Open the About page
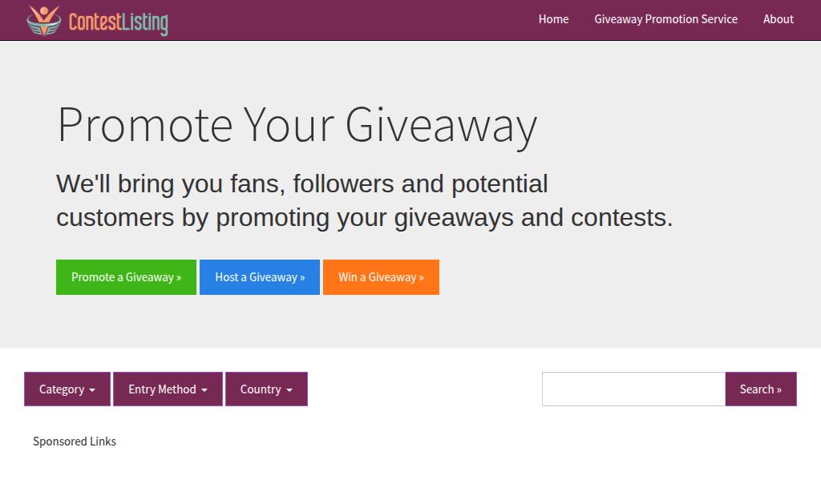The width and height of the screenshot is (821, 504). pyautogui.click(x=778, y=19)
